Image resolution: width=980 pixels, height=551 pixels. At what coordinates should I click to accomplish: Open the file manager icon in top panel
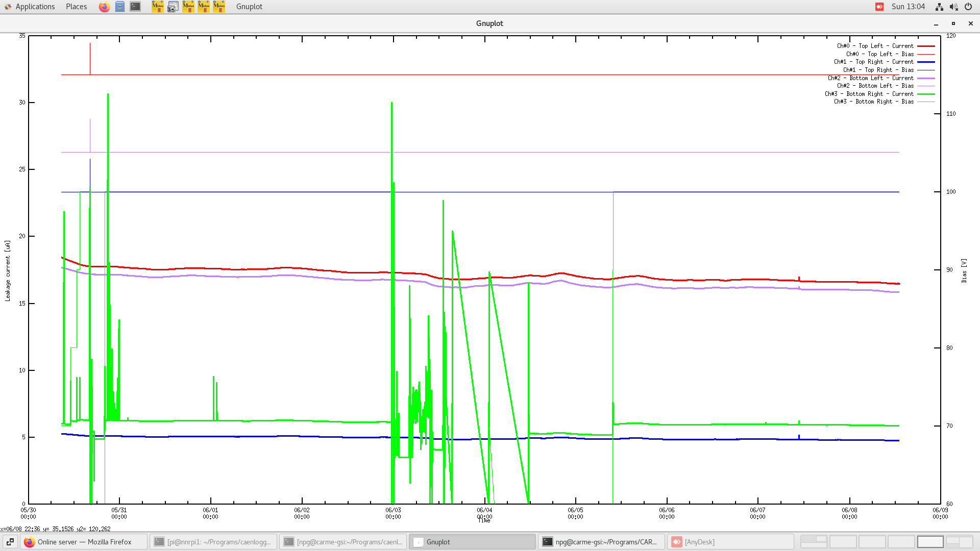[x=119, y=7]
